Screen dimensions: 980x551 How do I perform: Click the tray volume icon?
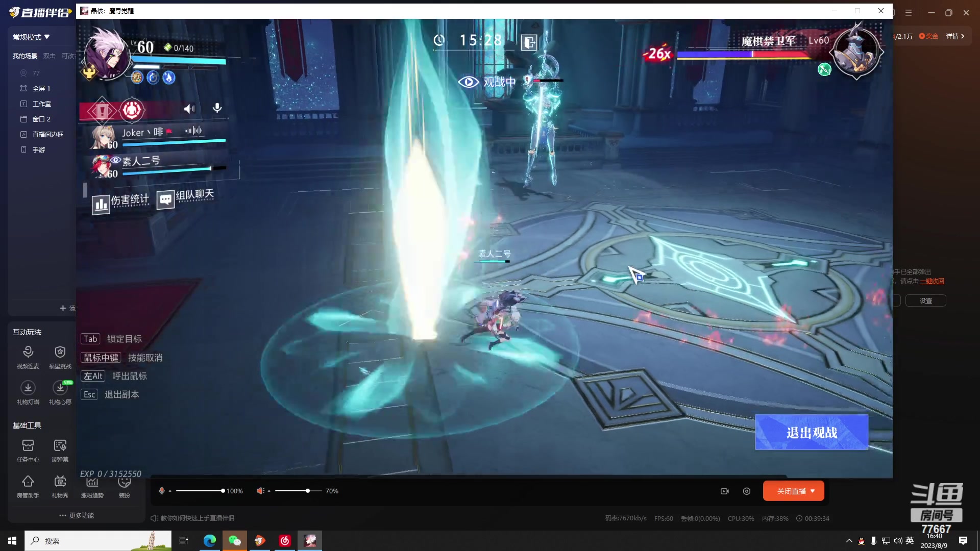[898, 541]
